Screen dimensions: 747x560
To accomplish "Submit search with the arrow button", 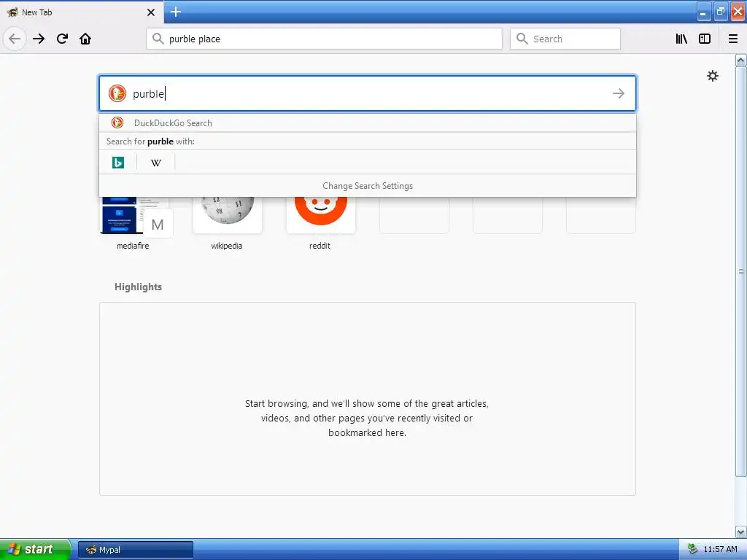I will pyautogui.click(x=619, y=93).
